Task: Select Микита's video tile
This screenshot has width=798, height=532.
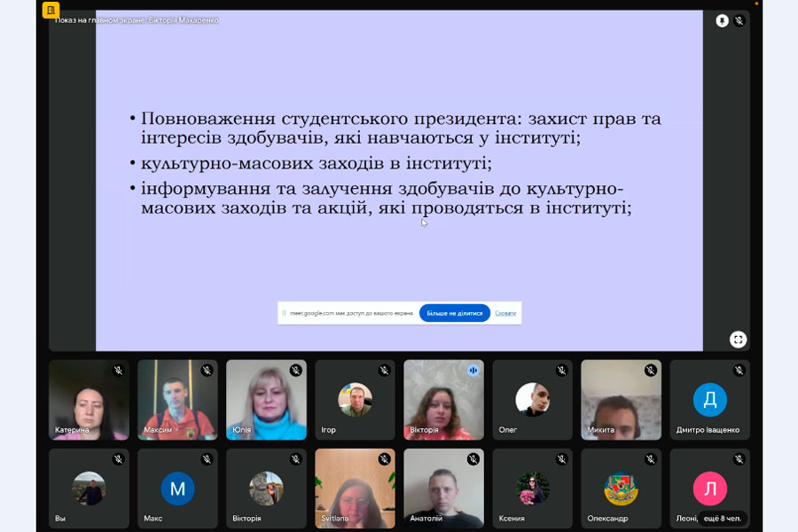Action: click(x=621, y=400)
